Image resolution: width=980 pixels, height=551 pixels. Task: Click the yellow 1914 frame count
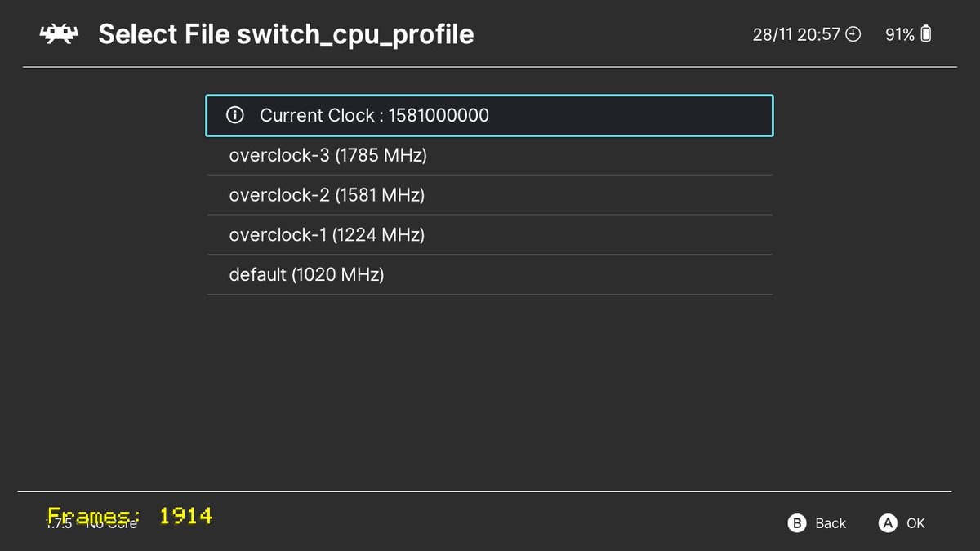tap(185, 516)
